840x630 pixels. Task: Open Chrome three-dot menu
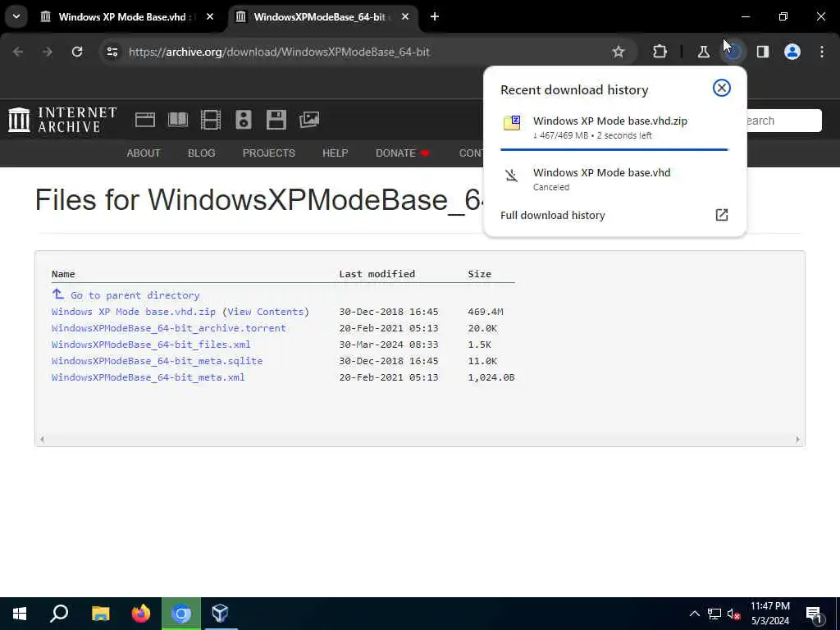(822, 52)
